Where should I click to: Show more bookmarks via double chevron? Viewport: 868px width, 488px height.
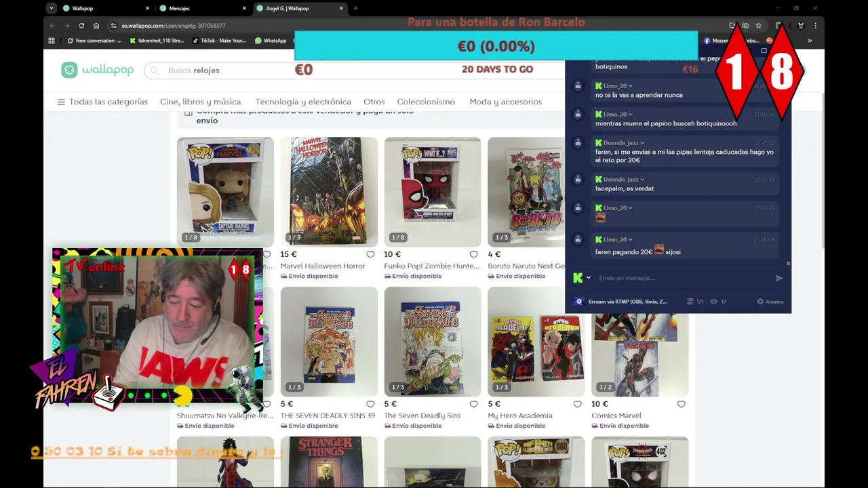[809, 41]
